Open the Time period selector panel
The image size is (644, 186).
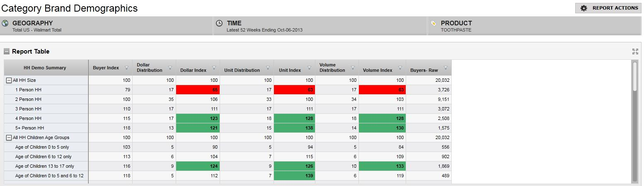tap(320, 26)
